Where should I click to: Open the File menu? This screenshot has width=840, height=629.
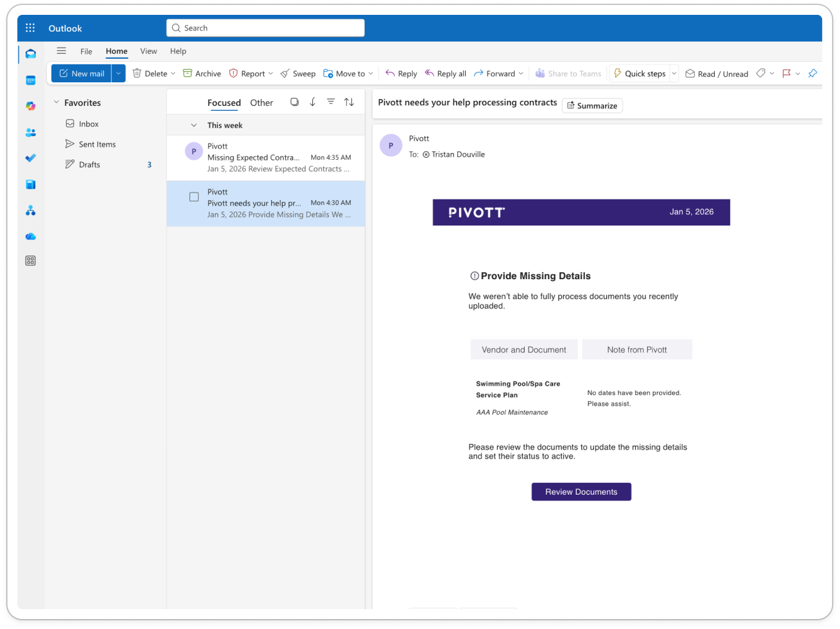86,51
